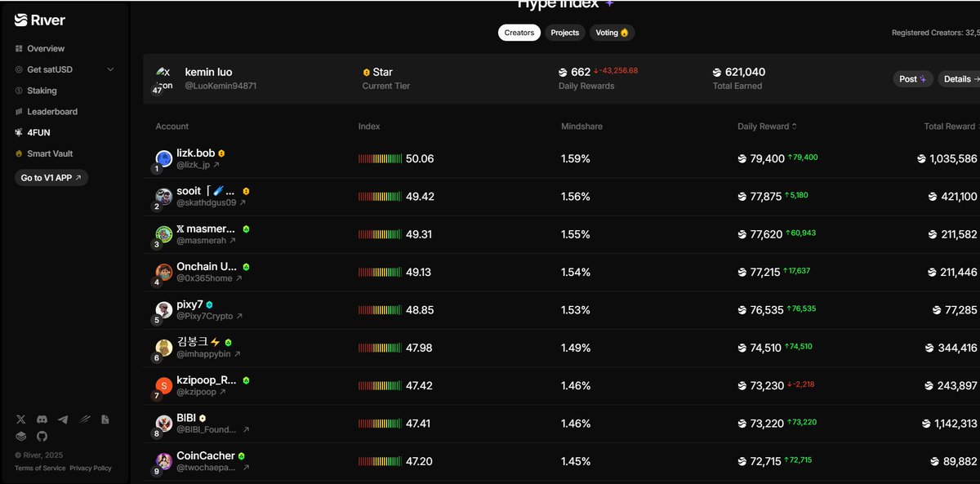Open external link arrow beside @imhappybin
Viewport: 980px width, 484px height.
(238, 354)
